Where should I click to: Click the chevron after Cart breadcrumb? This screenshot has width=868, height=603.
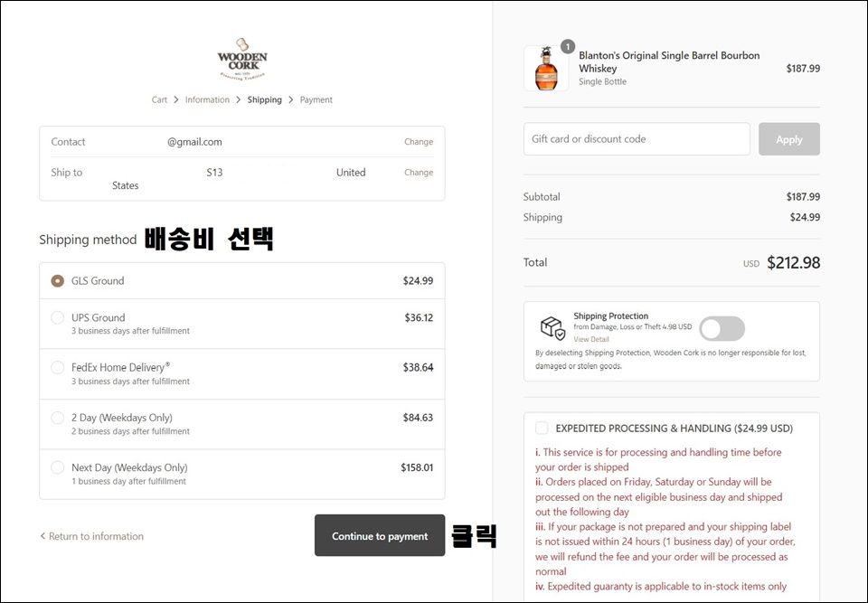point(176,99)
